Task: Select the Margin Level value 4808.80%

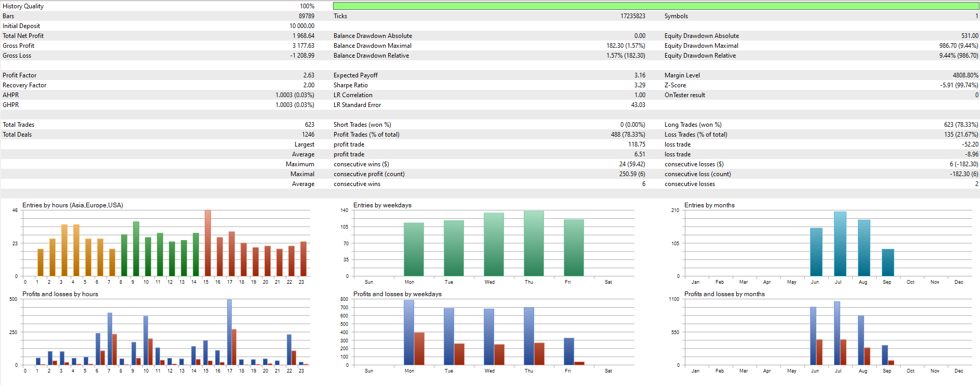Action: click(x=965, y=75)
